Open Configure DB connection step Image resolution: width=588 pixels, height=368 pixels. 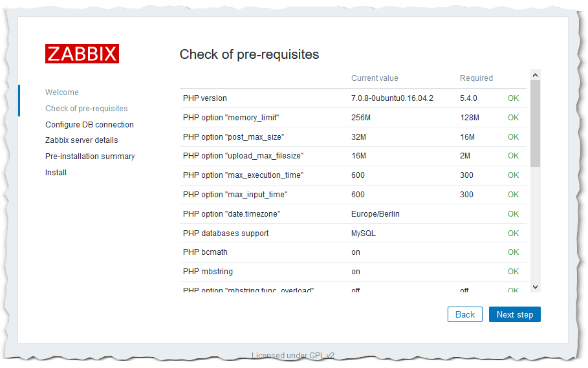pos(89,125)
